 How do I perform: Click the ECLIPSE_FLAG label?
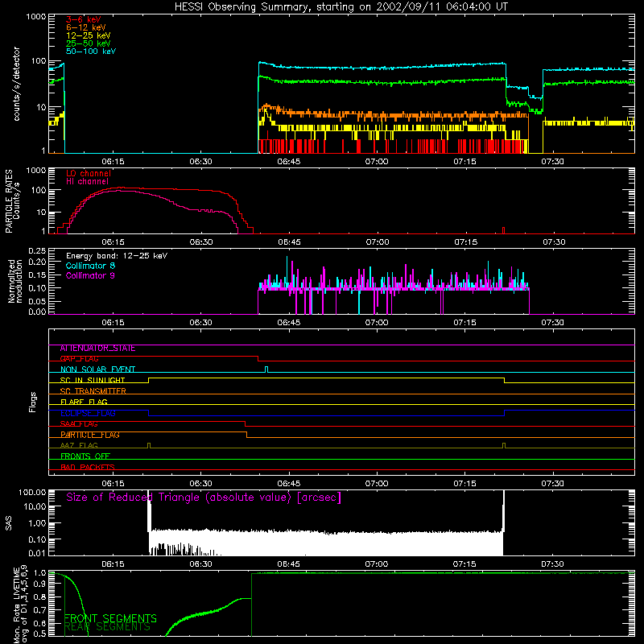click(x=88, y=413)
